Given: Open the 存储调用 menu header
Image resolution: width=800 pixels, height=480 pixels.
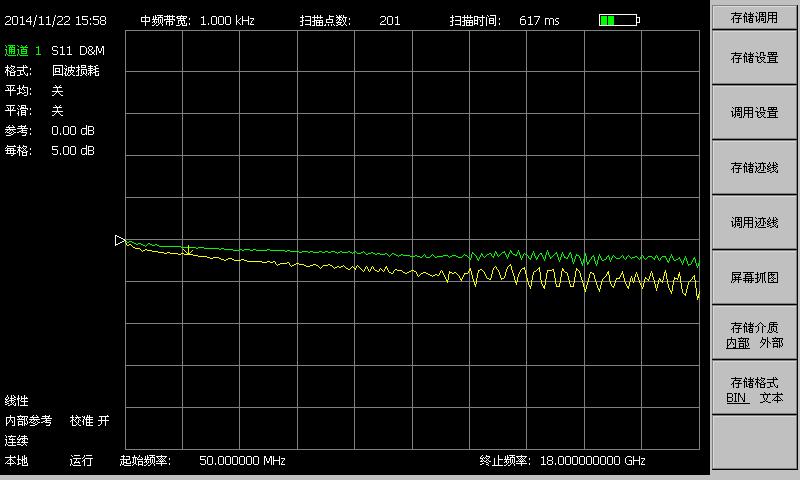Looking at the screenshot, I should click(754, 17).
